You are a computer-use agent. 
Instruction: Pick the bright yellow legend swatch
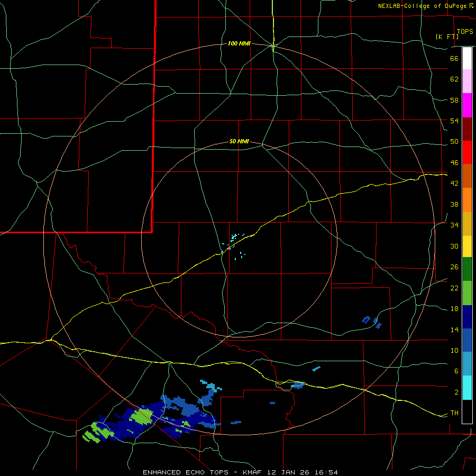[467, 246]
